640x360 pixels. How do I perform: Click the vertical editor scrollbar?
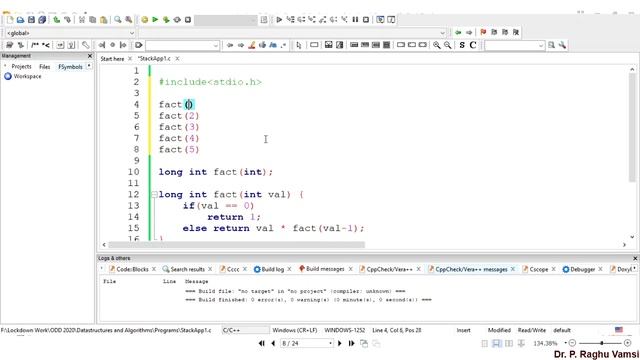point(632,127)
